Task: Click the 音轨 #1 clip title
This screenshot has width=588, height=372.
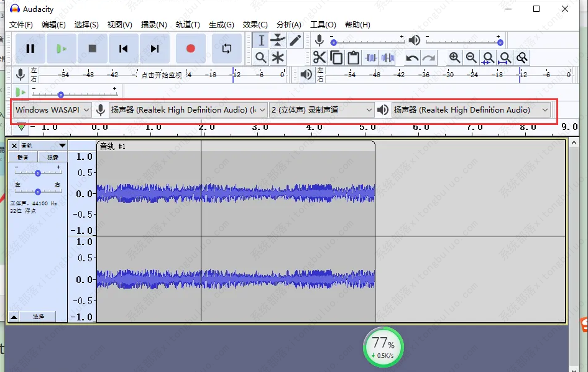Action: (x=113, y=146)
